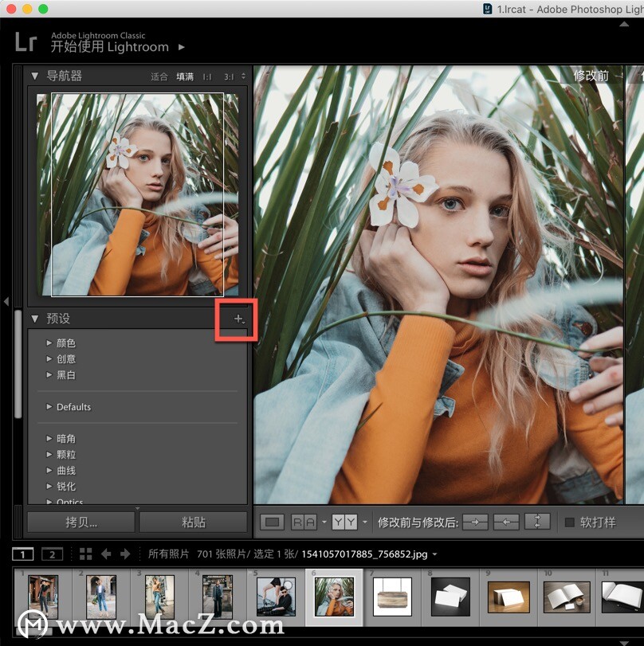Select the highlighted filmstrip thumbnail 6
644x646 pixels.
pyautogui.click(x=334, y=597)
